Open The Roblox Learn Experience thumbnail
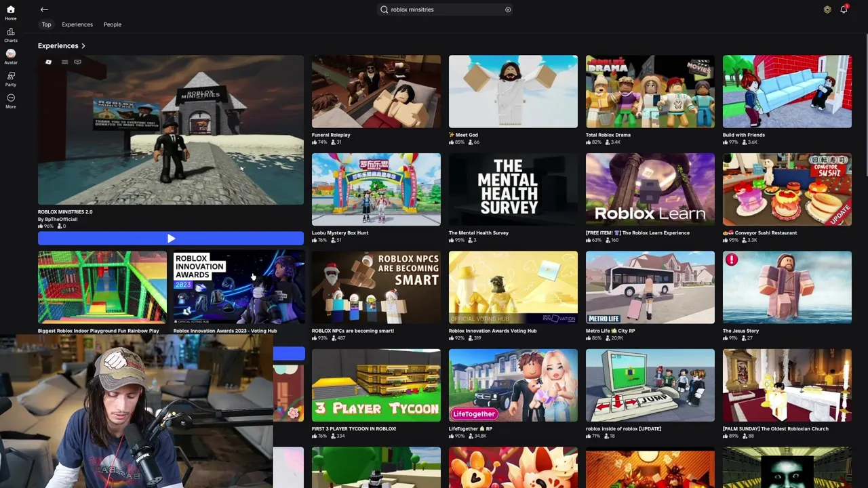This screenshot has height=488, width=868. tap(650, 190)
